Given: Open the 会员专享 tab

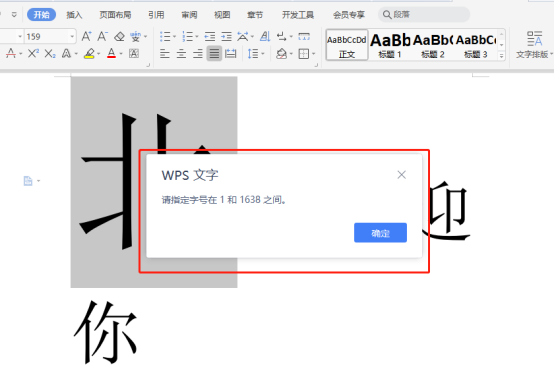Looking at the screenshot, I should tap(348, 14).
